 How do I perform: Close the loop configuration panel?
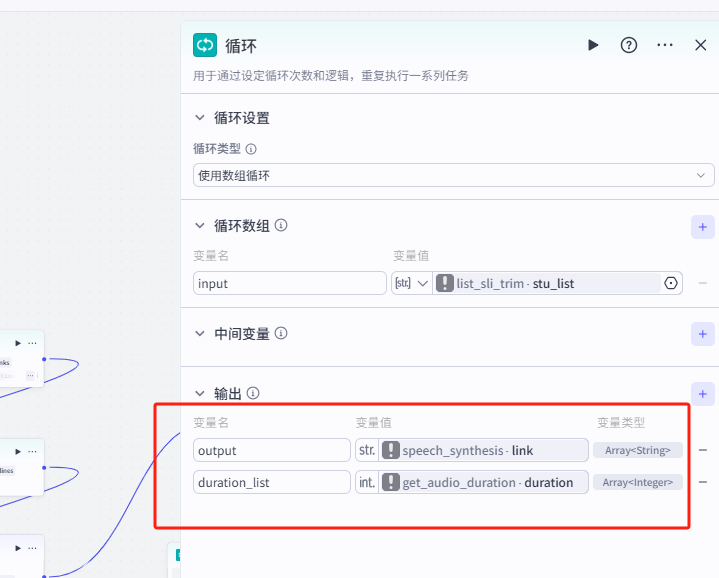click(701, 45)
